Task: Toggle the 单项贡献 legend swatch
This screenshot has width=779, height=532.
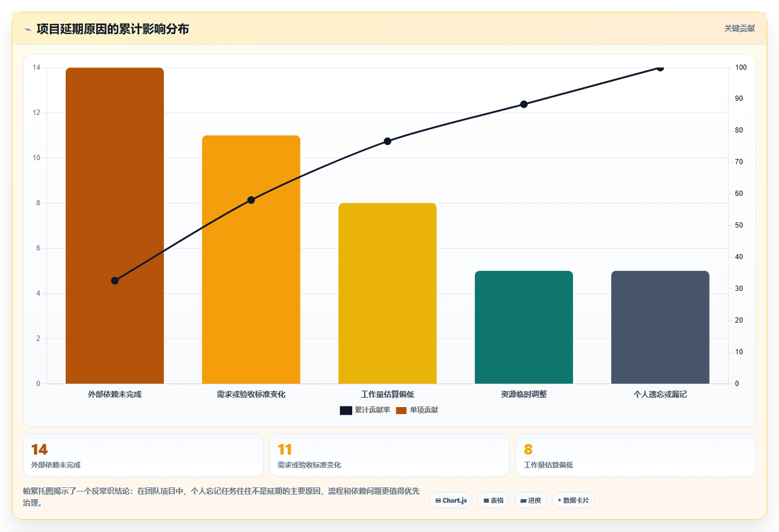Action: click(401, 410)
